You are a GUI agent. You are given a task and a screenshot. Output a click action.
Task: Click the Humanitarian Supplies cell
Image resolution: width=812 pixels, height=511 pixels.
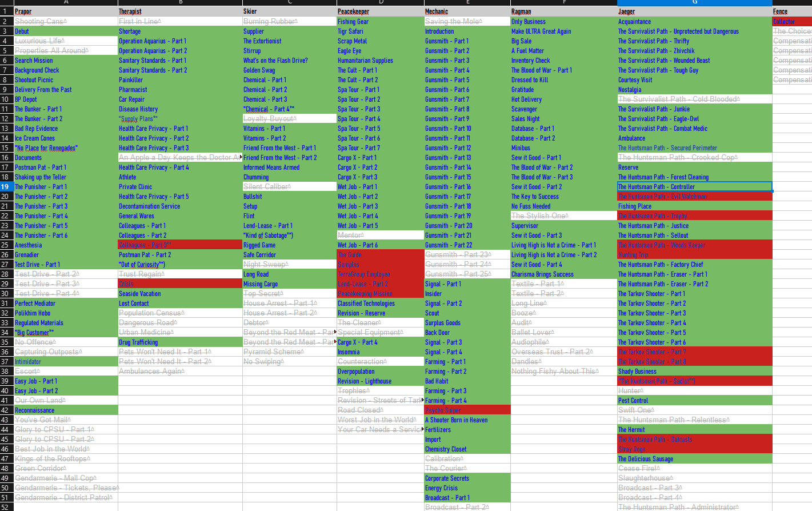(380, 61)
